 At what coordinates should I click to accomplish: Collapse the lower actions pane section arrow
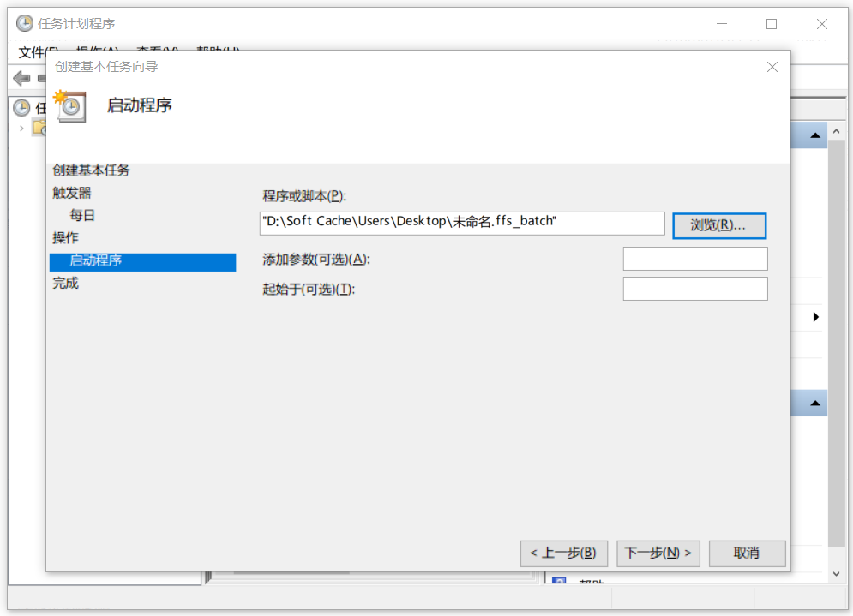coord(815,403)
